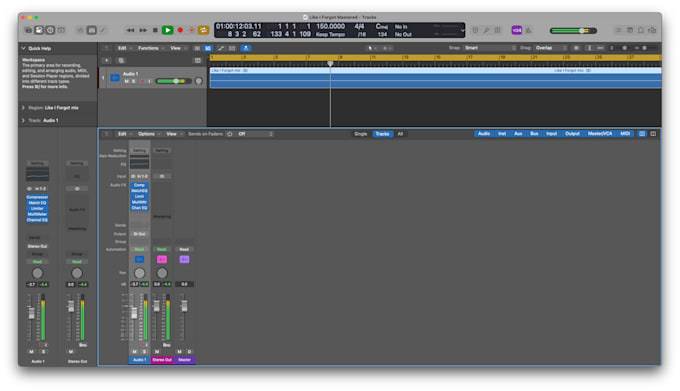Click the Capture Recording button
680x391 pixels.
pyautogui.click(x=192, y=30)
